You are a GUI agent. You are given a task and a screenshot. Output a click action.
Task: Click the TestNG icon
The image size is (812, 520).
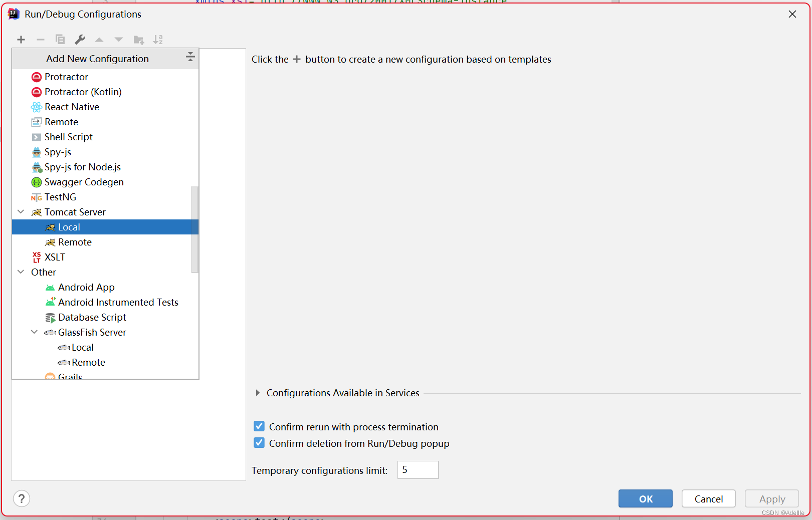pyautogui.click(x=37, y=197)
